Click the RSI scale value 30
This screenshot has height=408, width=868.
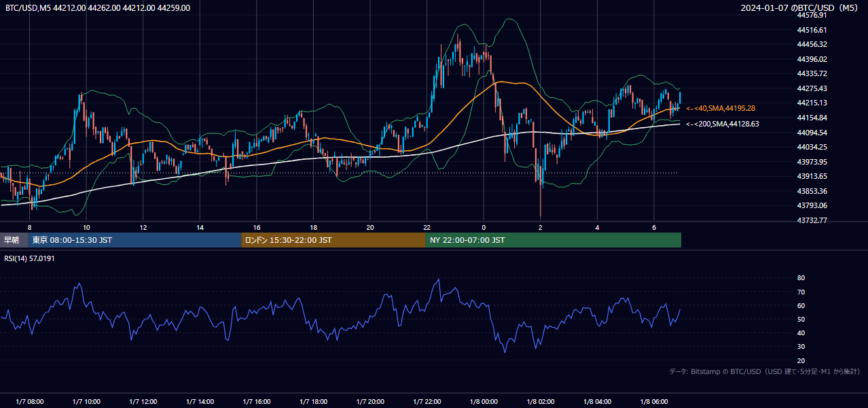pos(801,347)
